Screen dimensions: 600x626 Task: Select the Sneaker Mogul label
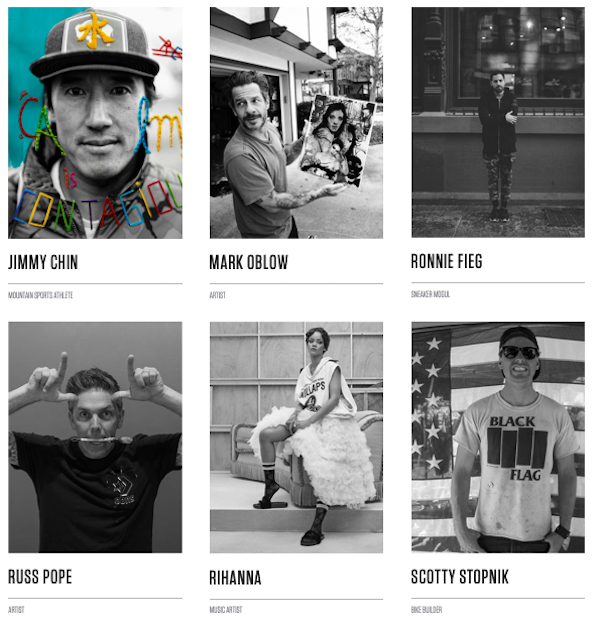tap(430, 294)
